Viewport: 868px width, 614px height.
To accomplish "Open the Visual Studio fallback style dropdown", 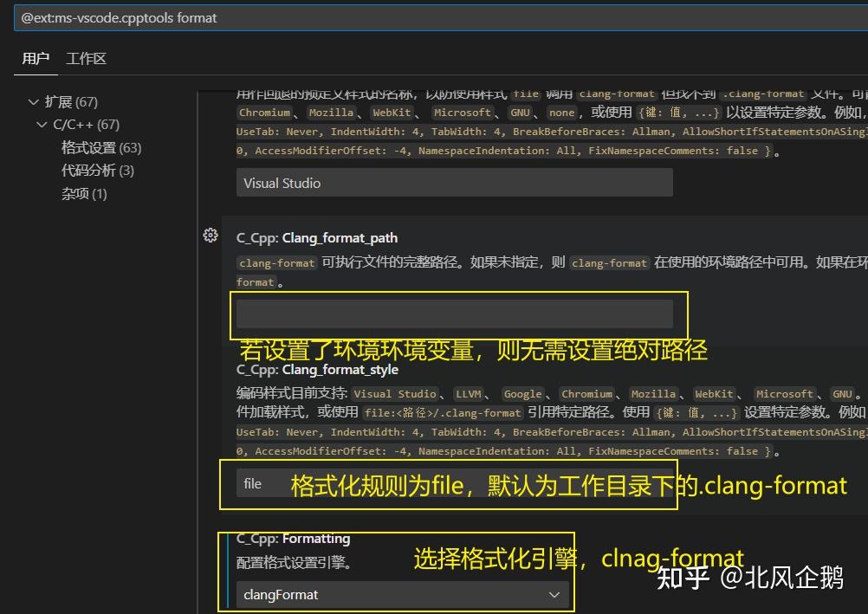I will point(455,182).
